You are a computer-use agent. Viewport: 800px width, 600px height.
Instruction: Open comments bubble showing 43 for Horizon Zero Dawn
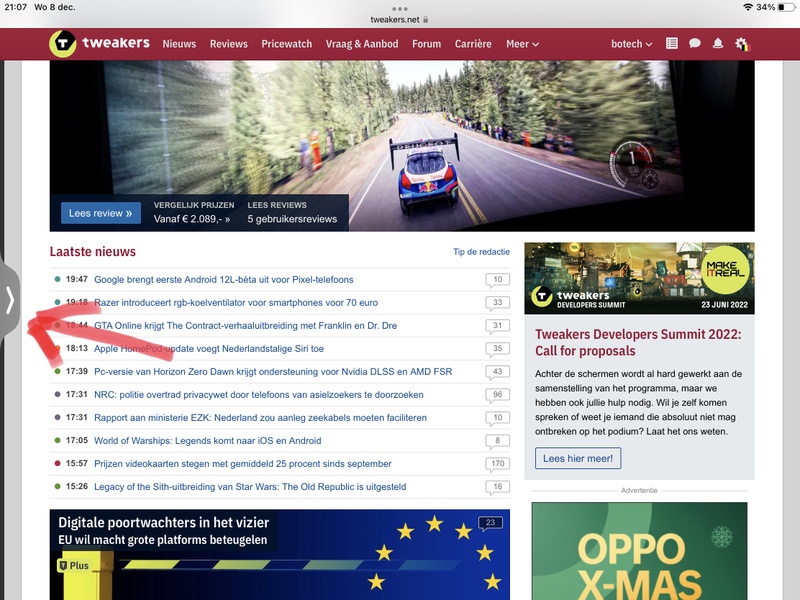(x=497, y=372)
